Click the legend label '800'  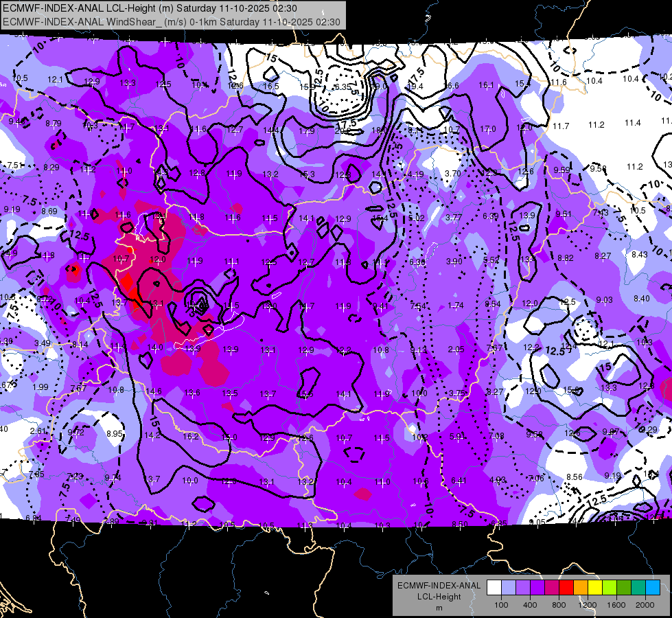coord(559,605)
